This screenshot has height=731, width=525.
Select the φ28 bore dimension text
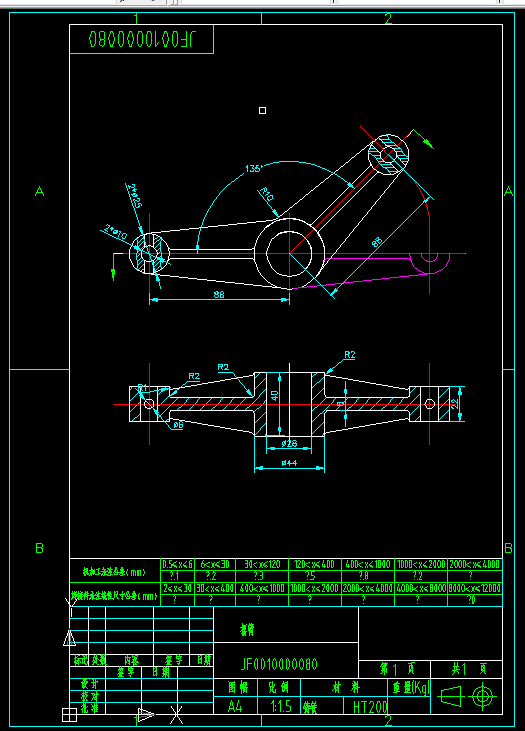pyautogui.click(x=289, y=443)
